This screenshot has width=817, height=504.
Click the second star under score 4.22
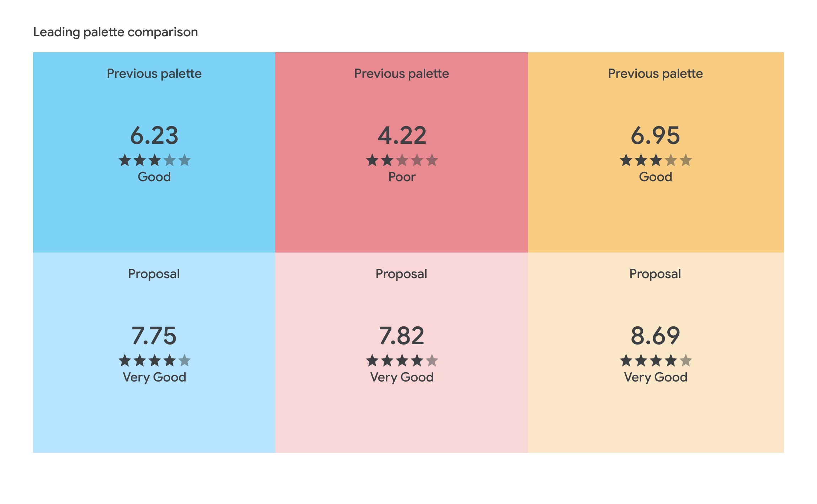[387, 161]
